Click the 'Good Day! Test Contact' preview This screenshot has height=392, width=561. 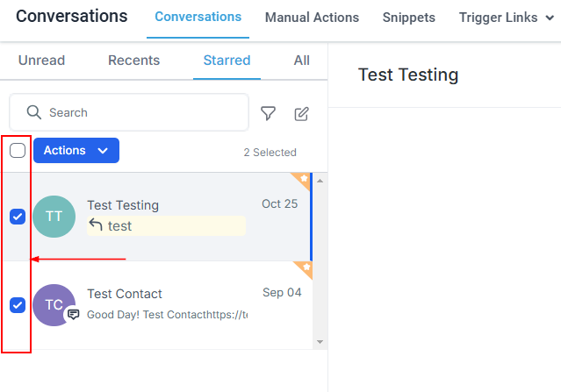tap(168, 315)
